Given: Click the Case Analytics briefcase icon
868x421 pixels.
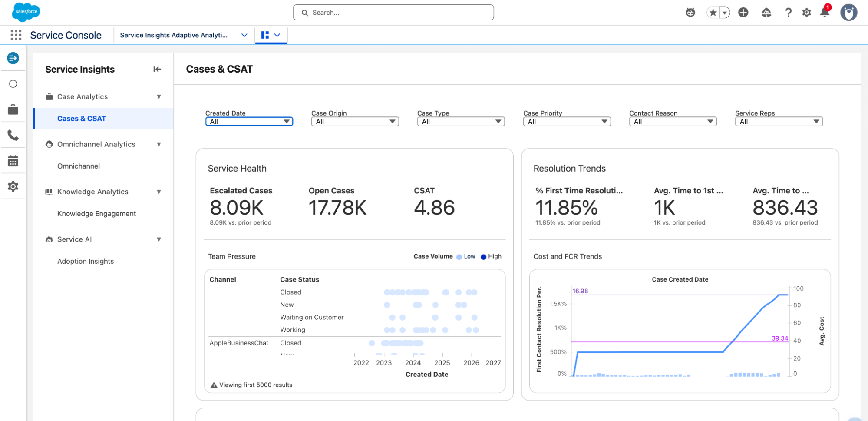Looking at the screenshot, I should [50, 96].
